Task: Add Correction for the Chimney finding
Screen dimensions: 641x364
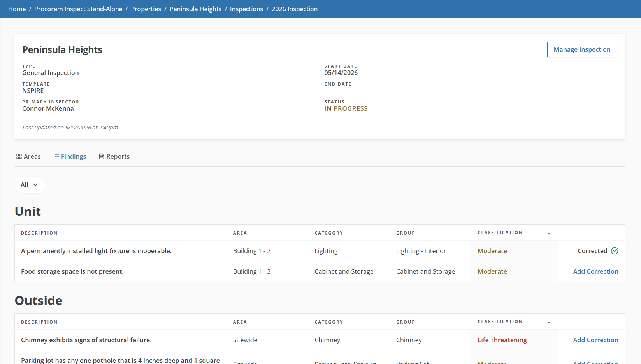Action: 595,340
